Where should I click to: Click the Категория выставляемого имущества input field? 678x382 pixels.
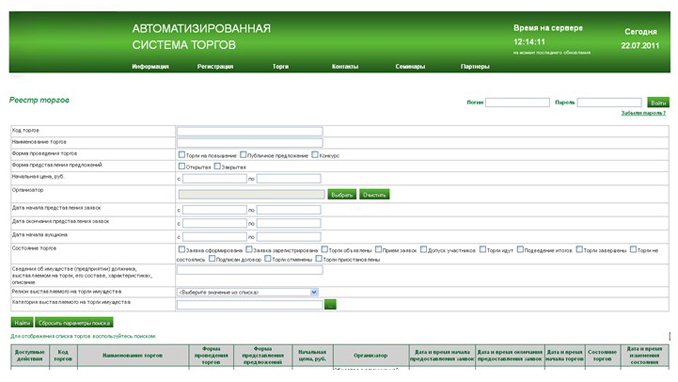pyautogui.click(x=249, y=305)
